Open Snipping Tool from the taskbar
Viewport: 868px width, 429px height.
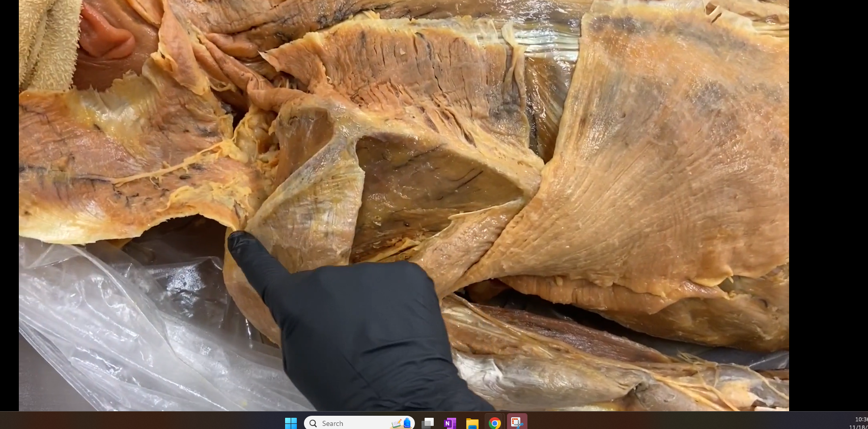pos(517,423)
